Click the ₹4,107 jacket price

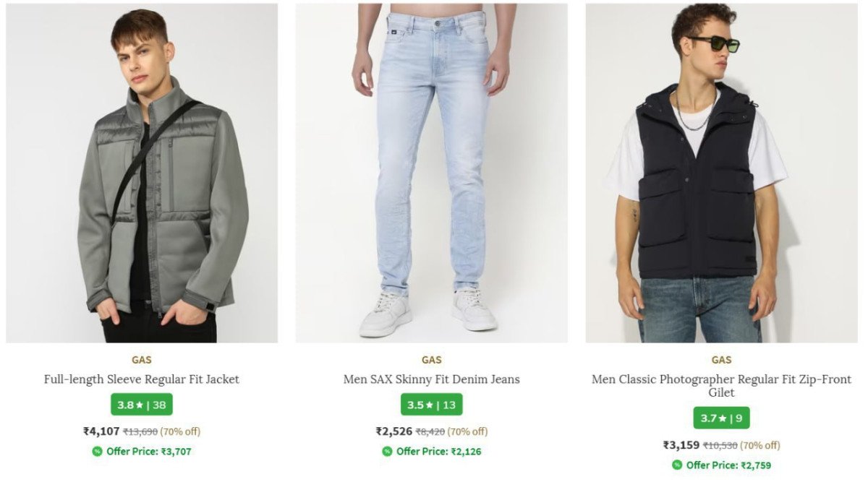click(x=101, y=431)
